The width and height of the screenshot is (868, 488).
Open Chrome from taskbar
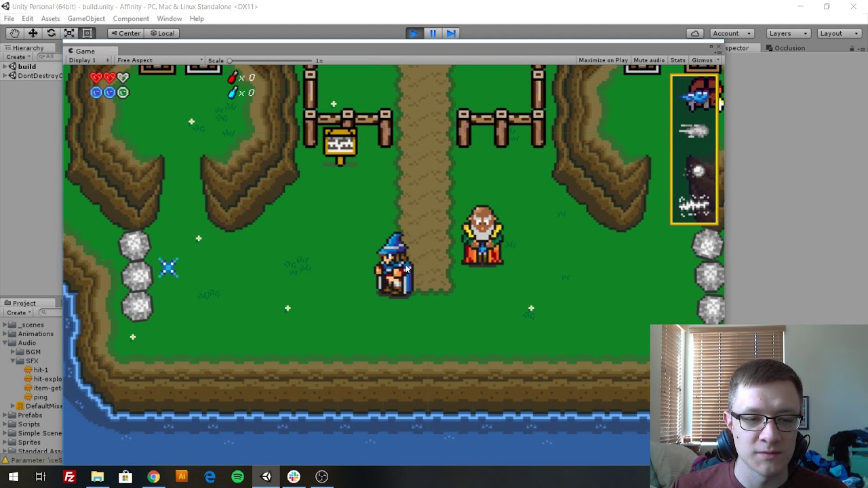pos(153,476)
